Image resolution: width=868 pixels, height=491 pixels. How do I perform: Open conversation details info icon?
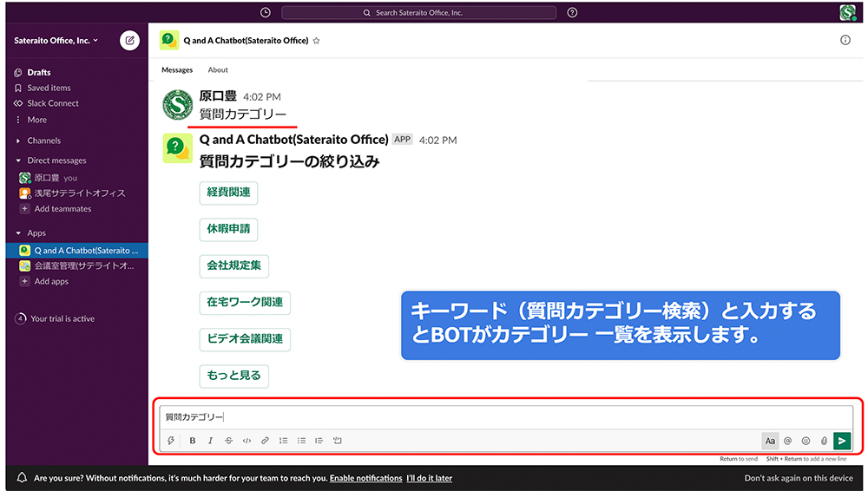tap(845, 40)
